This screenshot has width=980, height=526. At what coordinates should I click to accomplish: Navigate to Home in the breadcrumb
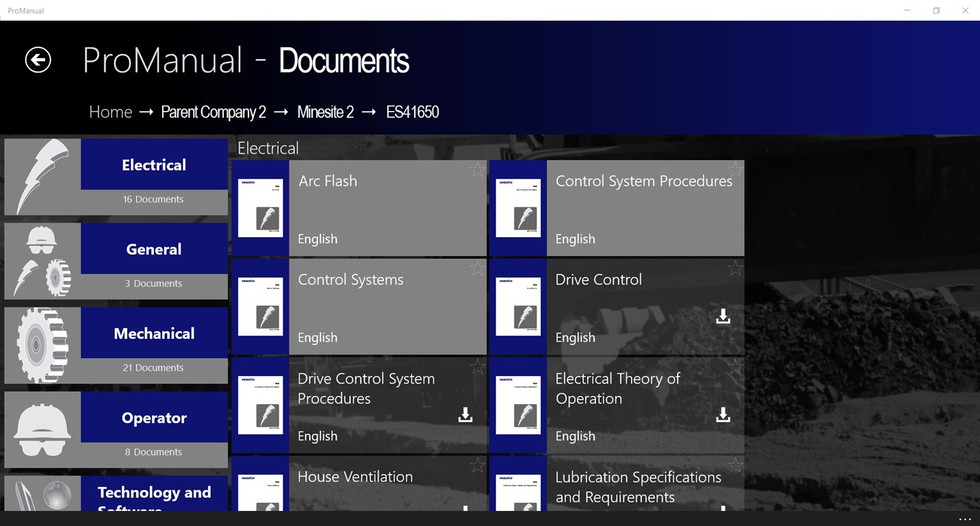click(110, 112)
